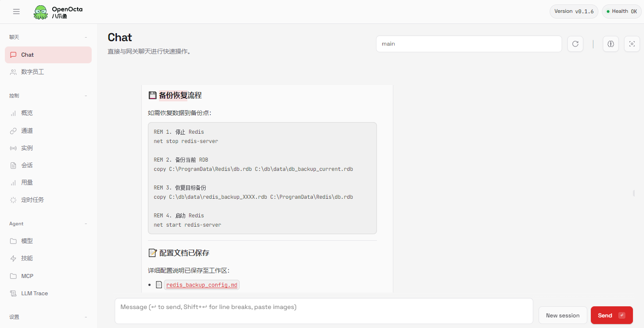The width and height of the screenshot is (644, 328).
Task: Navigate to 通道 channels
Action: tap(48, 131)
